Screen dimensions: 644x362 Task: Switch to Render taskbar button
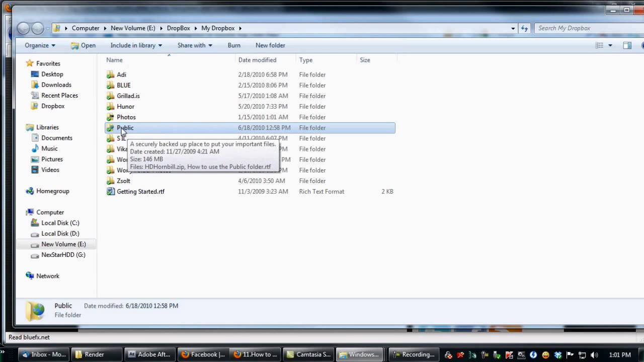(97, 354)
